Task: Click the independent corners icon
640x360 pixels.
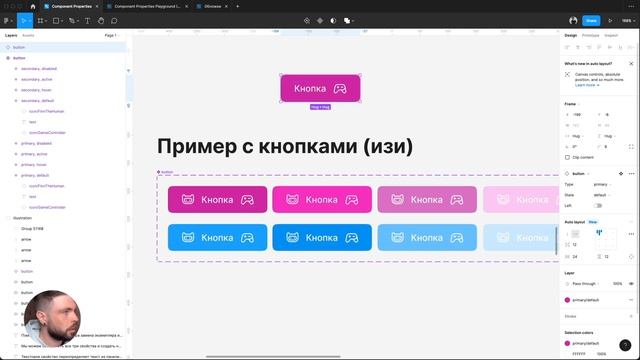Action: coord(631,147)
